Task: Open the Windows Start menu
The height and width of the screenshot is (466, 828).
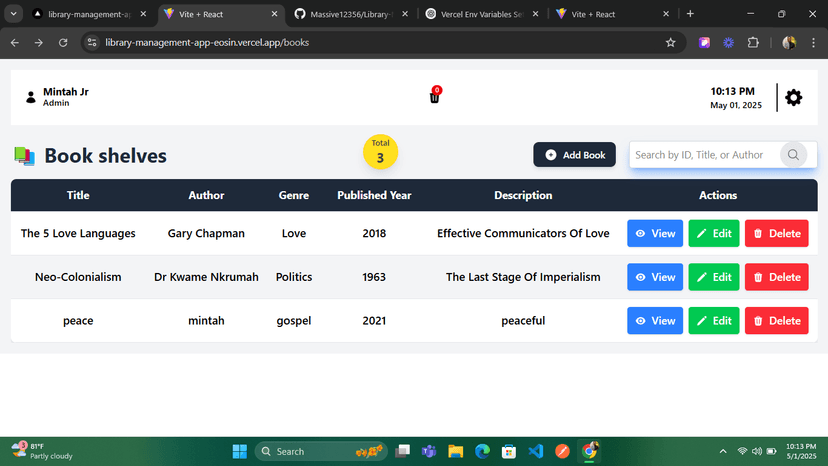Action: [x=240, y=451]
